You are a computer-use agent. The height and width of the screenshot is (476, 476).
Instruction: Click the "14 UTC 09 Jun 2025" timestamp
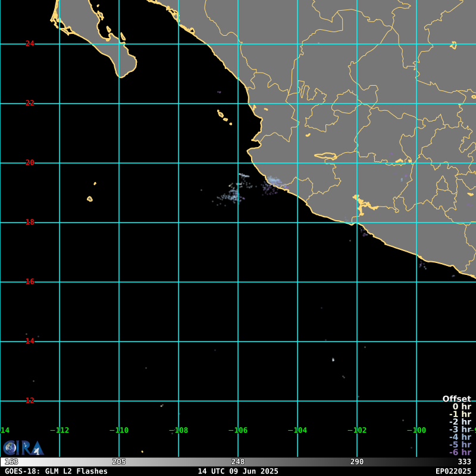pos(238,471)
